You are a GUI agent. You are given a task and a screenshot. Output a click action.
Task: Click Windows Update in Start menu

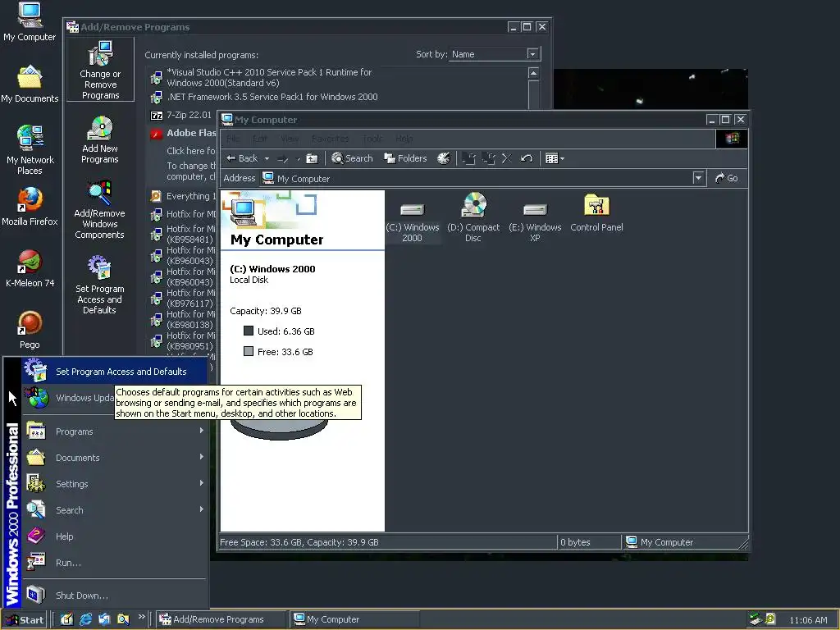coord(69,398)
